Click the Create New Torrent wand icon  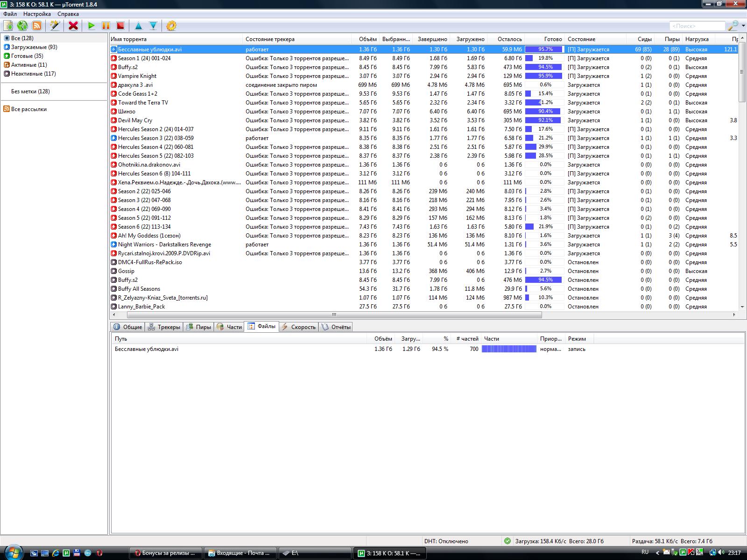point(55,26)
